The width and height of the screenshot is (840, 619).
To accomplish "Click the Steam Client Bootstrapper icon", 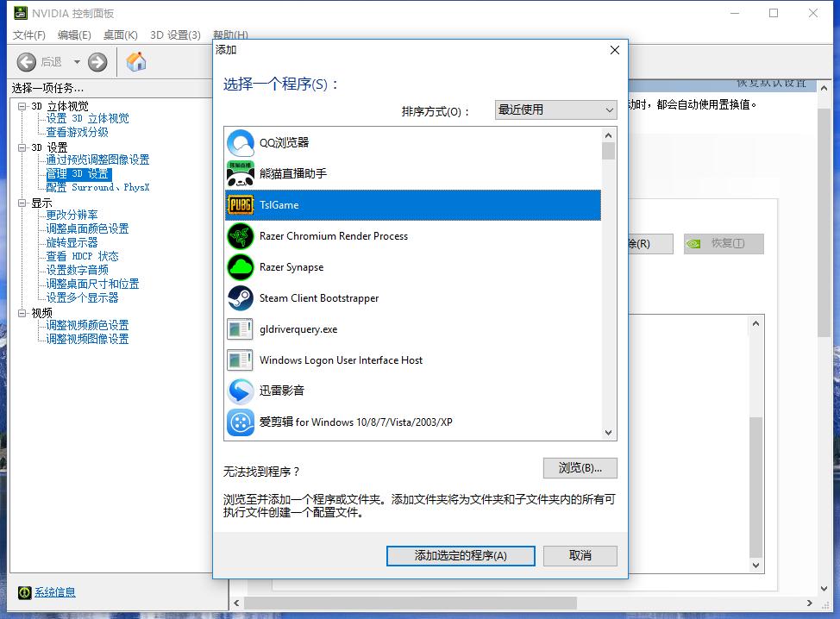I will click(x=241, y=298).
